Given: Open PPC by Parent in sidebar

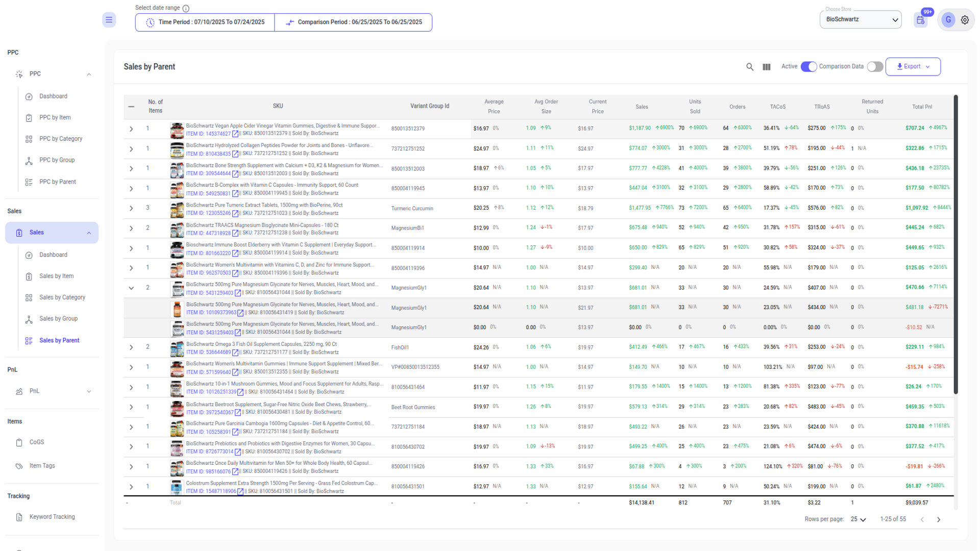Looking at the screenshot, I should [57, 182].
